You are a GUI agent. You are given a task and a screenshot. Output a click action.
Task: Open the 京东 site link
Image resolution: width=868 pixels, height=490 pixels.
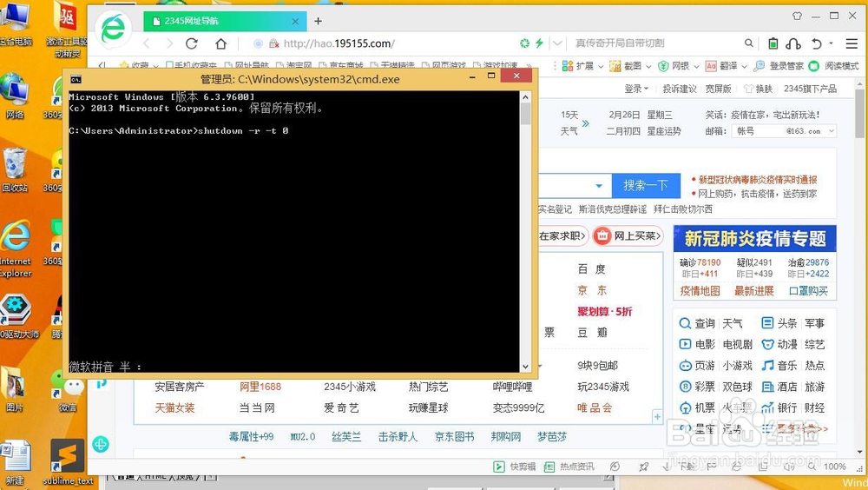(x=592, y=290)
